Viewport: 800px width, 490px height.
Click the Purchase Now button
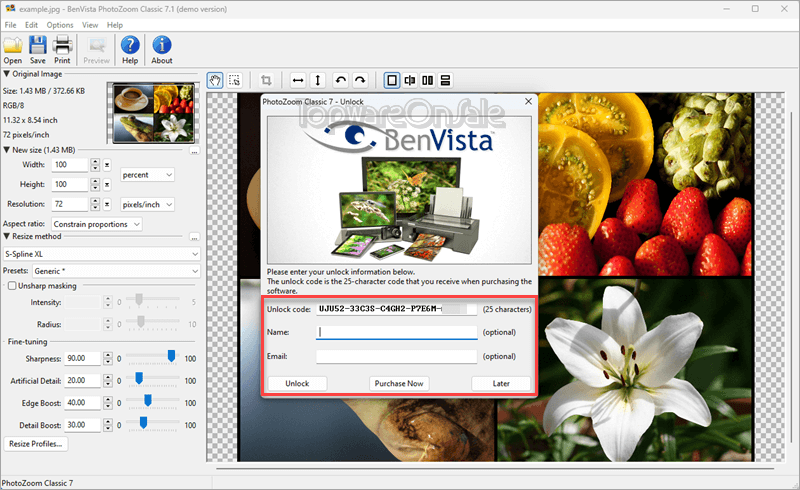coord(399,383)
